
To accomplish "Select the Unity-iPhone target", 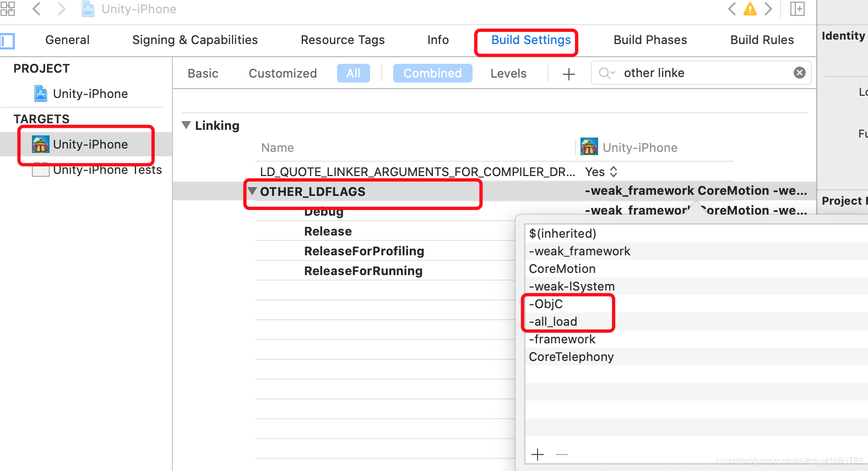I will [90, 145].
